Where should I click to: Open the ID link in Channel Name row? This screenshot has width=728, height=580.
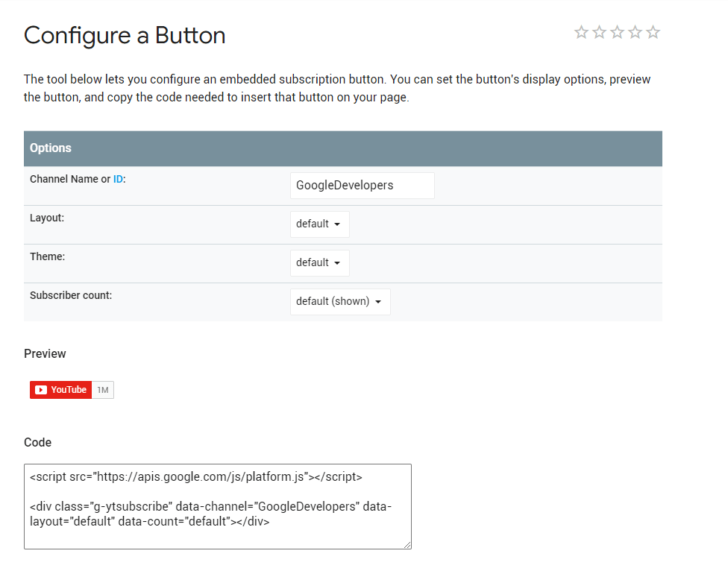118,179
